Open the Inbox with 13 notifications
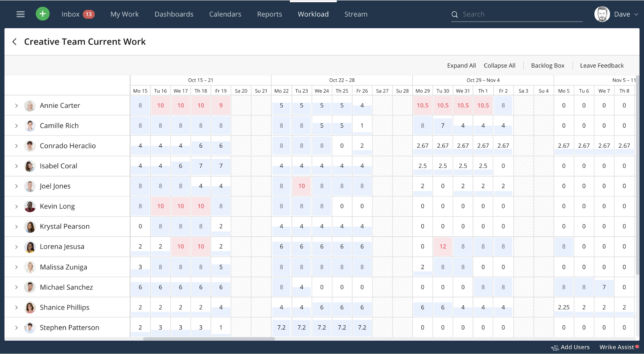This screenshot has height=354, width=644. pos(78,14)
